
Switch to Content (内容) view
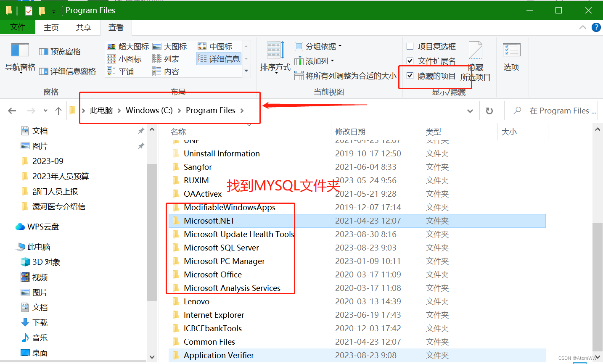[x=166, y=71]
